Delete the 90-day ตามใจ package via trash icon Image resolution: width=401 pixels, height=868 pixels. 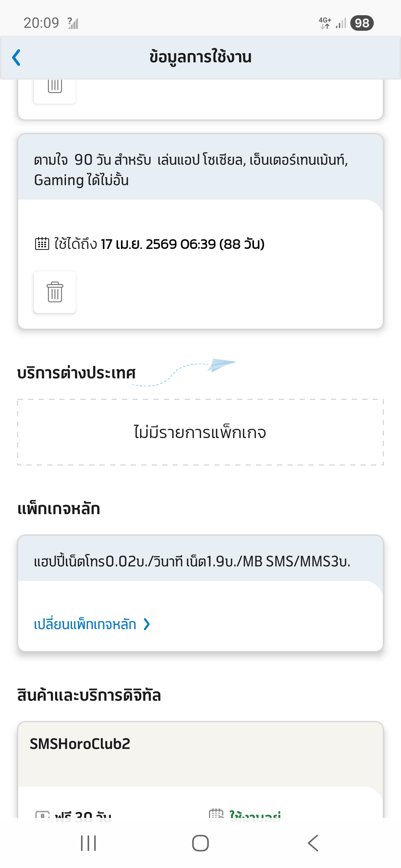[55, 292]
